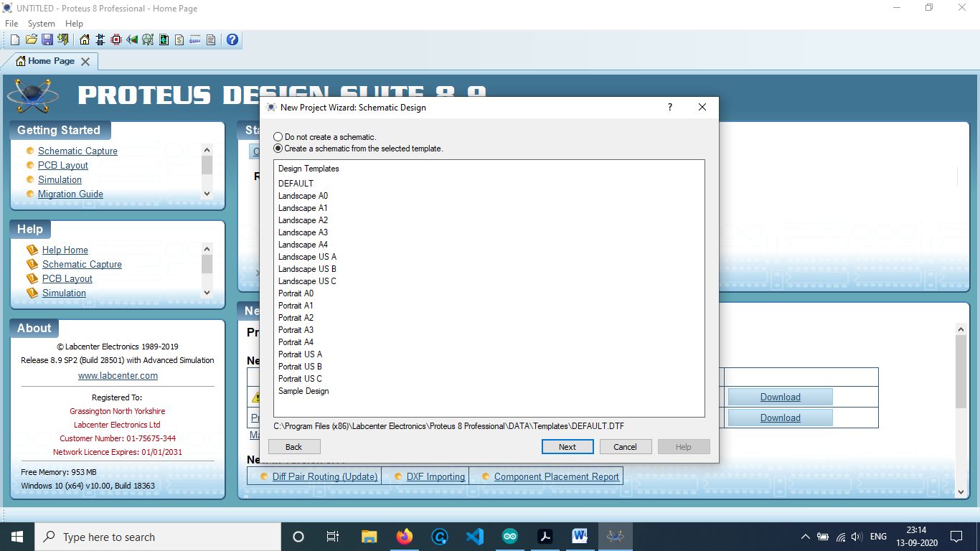Image resolution: width=980 pixels, height=551 pixels.
Task: Open the DXF Importing link
Action: 435,476
